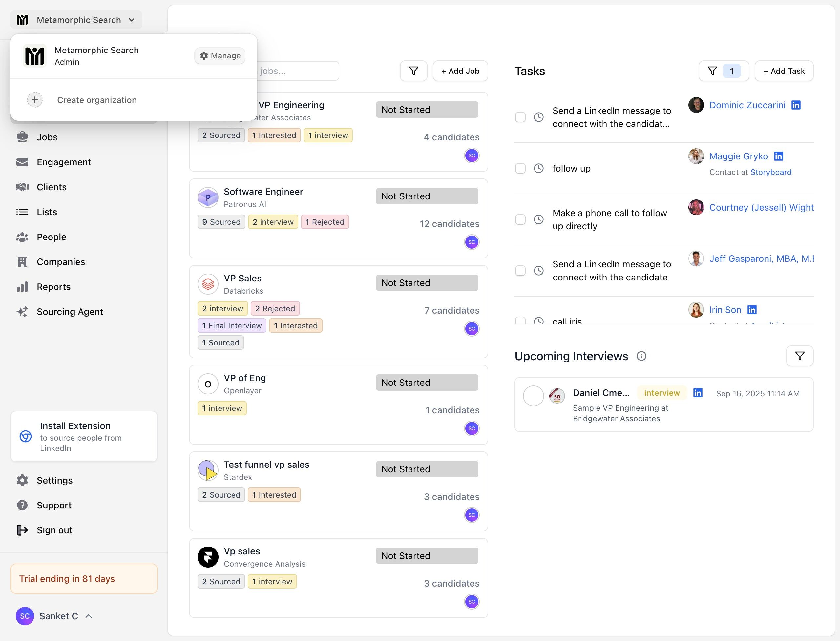Tick checkbox for Dominic Zuccarini LinkedIn task

520,117
